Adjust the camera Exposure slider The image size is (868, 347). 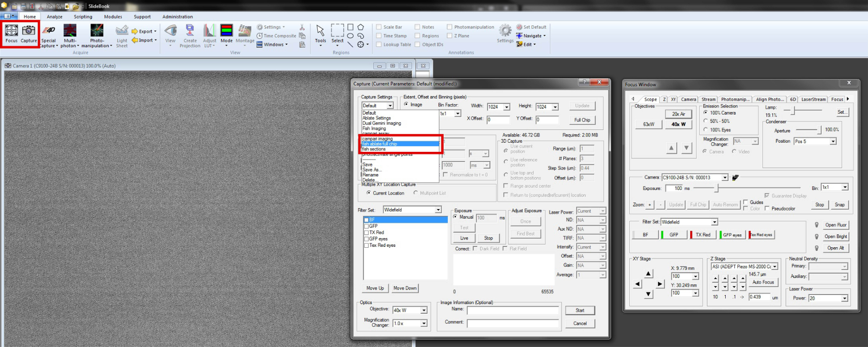717,188
